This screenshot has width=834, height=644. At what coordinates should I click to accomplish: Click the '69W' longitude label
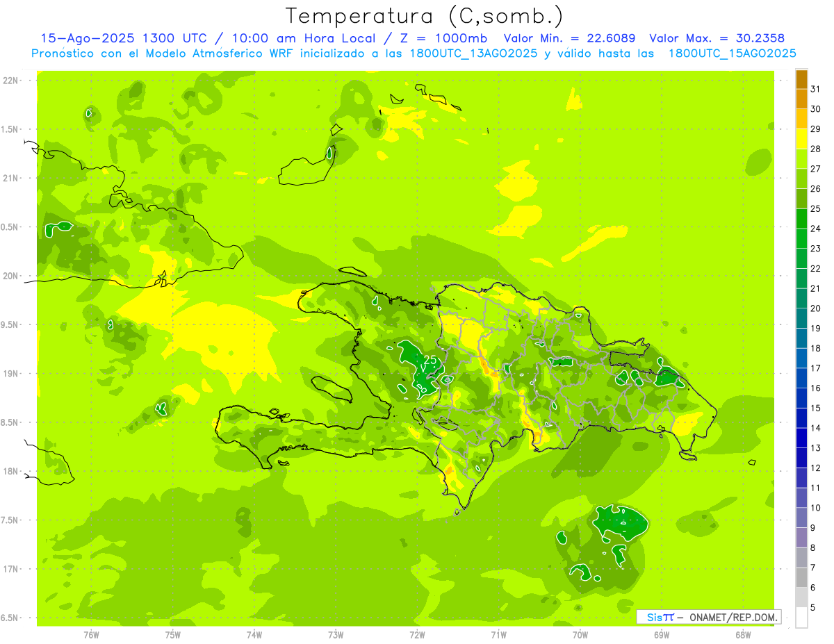click(662, 634)
